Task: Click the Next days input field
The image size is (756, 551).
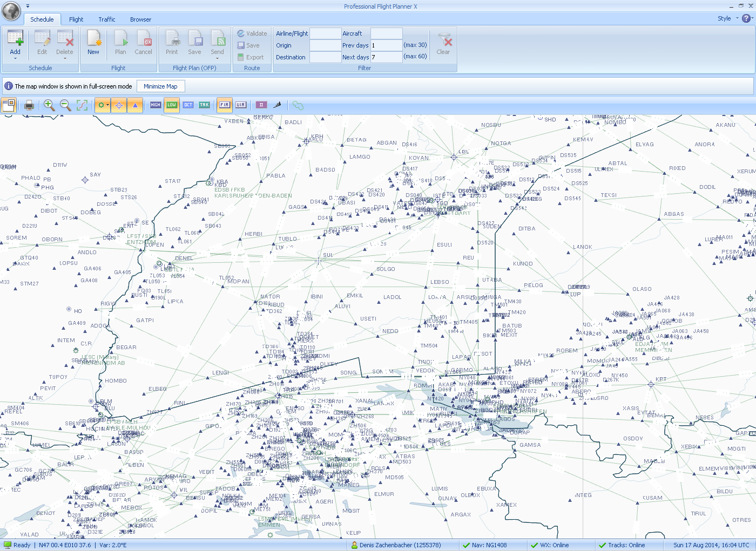Action: (386, 57)
